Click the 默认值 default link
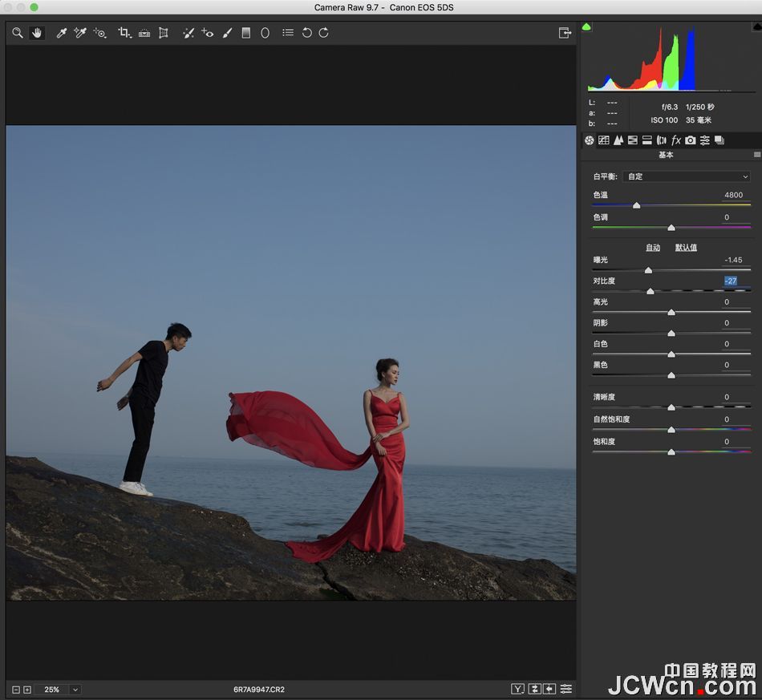The width and height of the screenshot is (762, 700). pos(686,248)
